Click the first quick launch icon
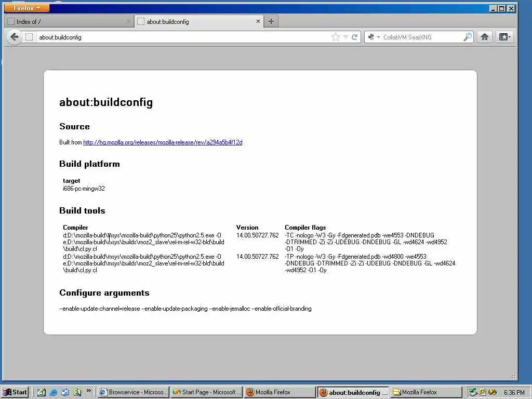532x399 pixels. tap(42, 393)
